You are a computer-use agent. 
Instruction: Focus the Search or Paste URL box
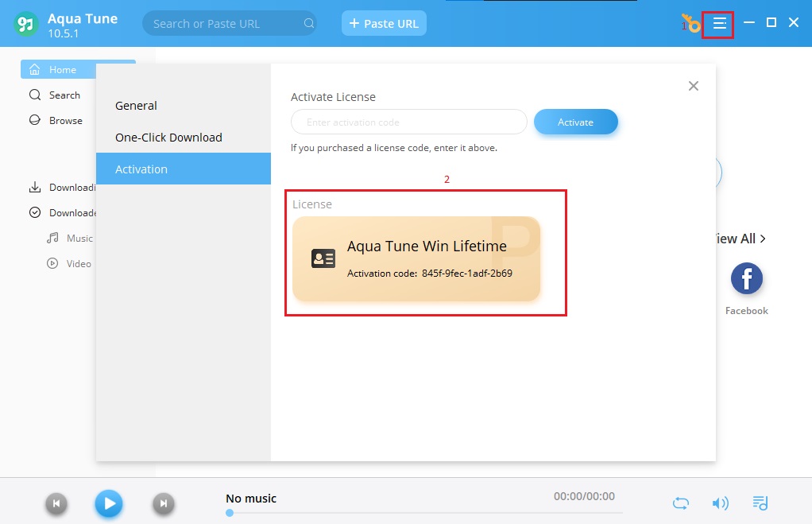[x=230, y=23]
